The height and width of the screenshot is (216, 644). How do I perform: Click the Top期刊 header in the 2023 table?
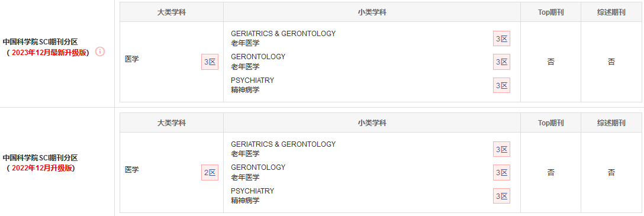pos(550,12)
